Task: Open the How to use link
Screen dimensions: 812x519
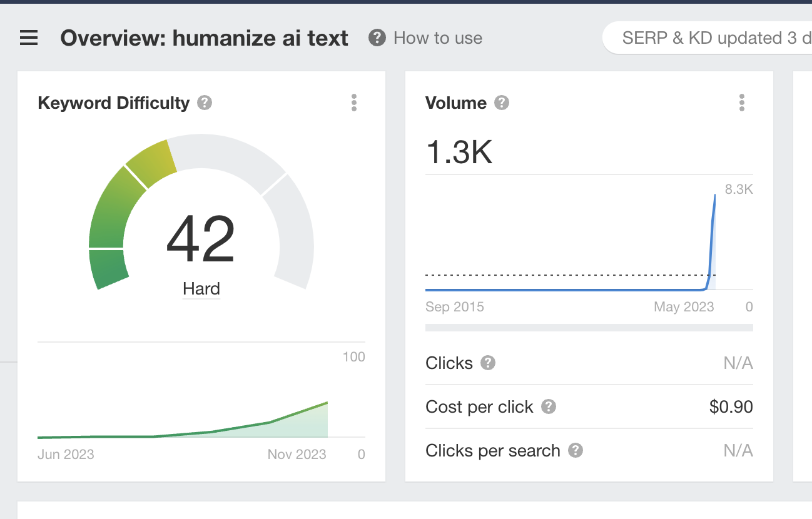Action: tap(438, 38)
